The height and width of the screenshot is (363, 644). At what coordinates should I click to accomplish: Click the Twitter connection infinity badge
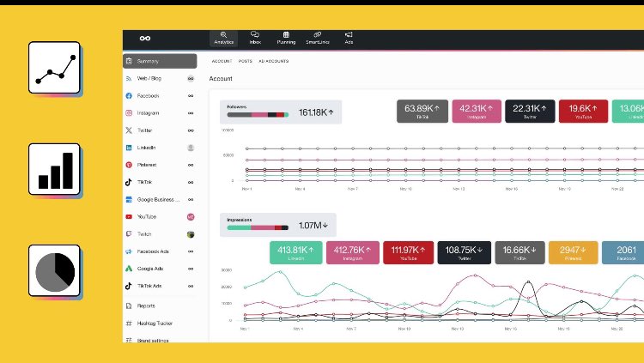pyautogui.click(x=191, y=130)
